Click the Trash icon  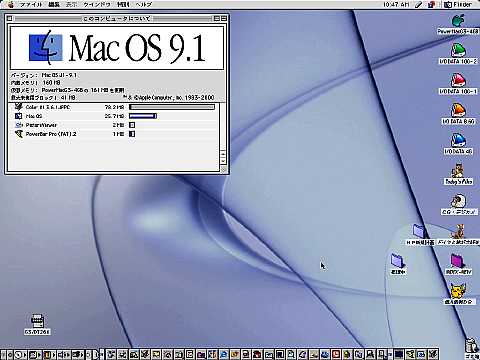472,345
